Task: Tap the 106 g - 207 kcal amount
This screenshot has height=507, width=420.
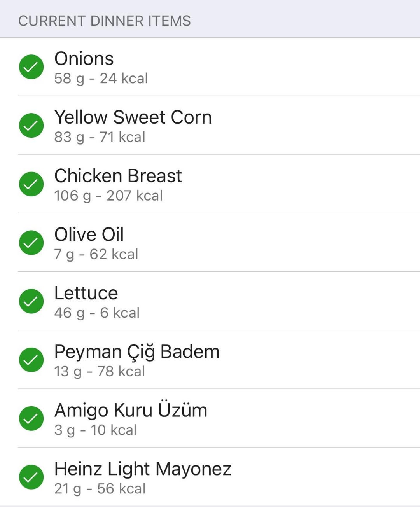Action: [x=108, y=196]
